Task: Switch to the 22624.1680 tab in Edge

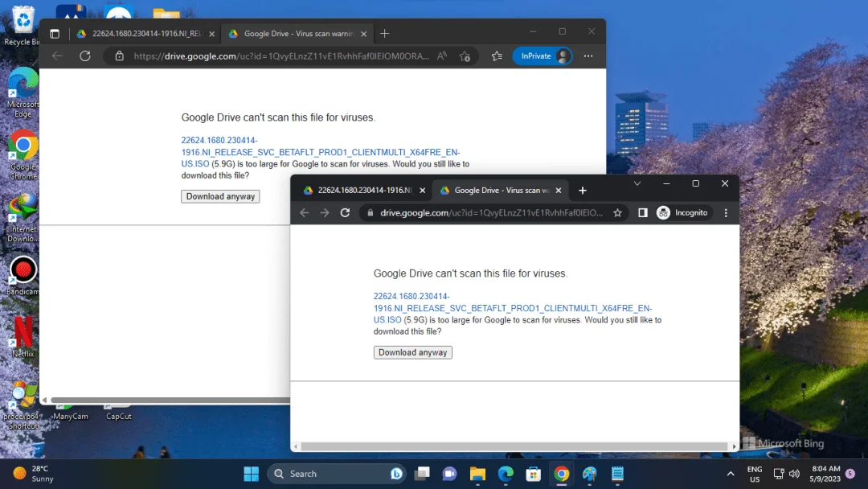Action: point(146,34)
